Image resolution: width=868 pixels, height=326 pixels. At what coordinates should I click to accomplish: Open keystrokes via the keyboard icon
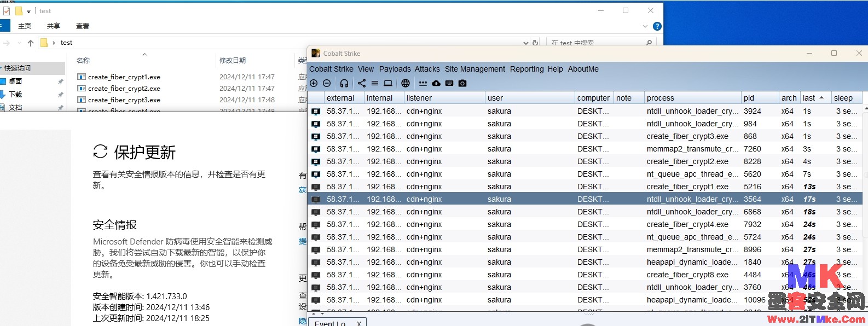449,83
